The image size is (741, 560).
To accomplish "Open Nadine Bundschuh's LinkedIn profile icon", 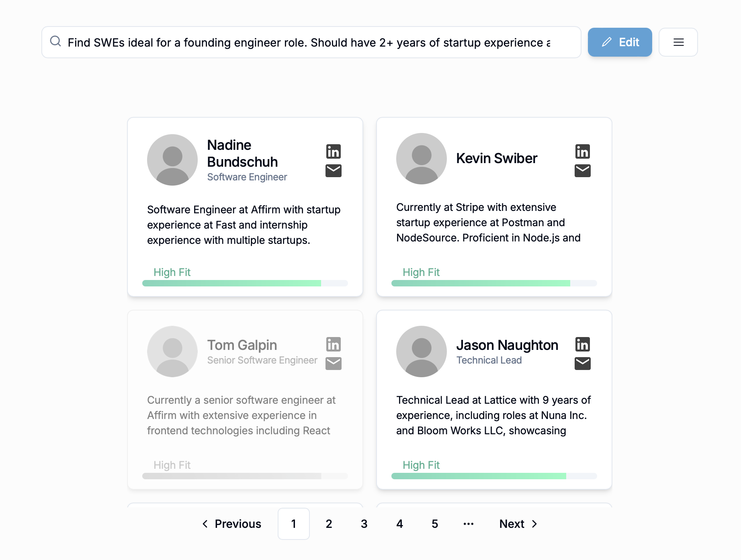I will point(333,152).
